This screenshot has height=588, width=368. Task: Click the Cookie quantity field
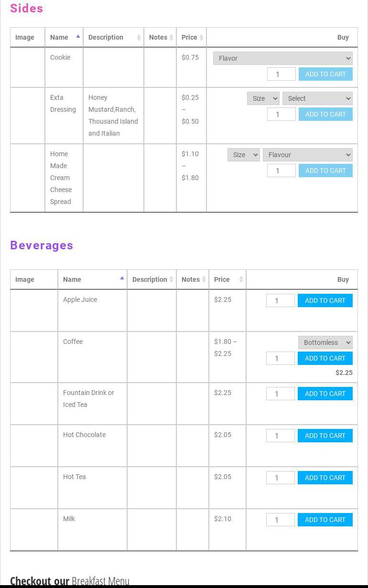click(x=281, y=74)
